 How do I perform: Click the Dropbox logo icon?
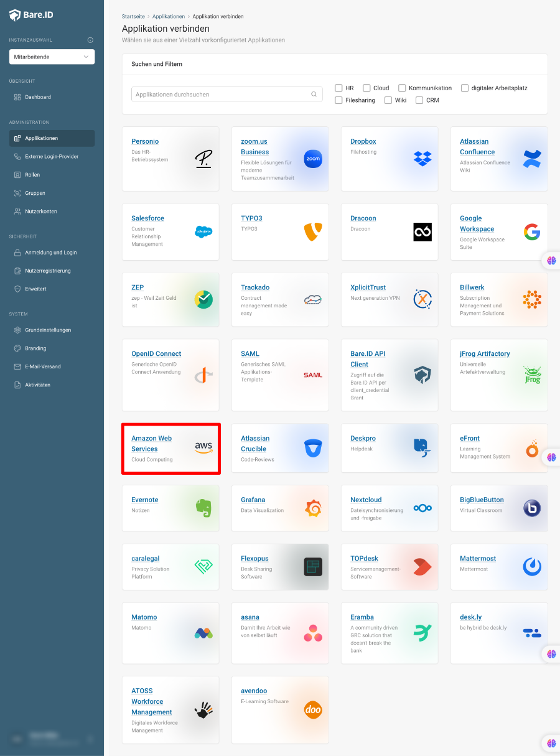click(422, 159)
